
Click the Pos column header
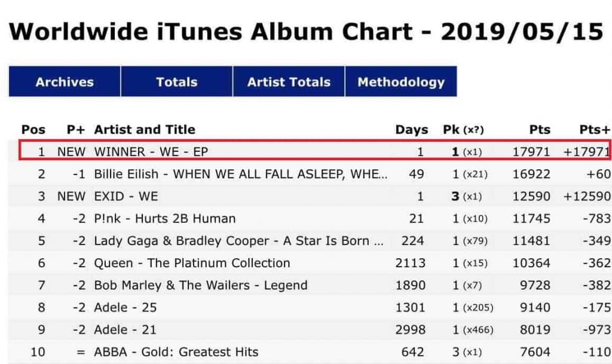pos(33,130)
